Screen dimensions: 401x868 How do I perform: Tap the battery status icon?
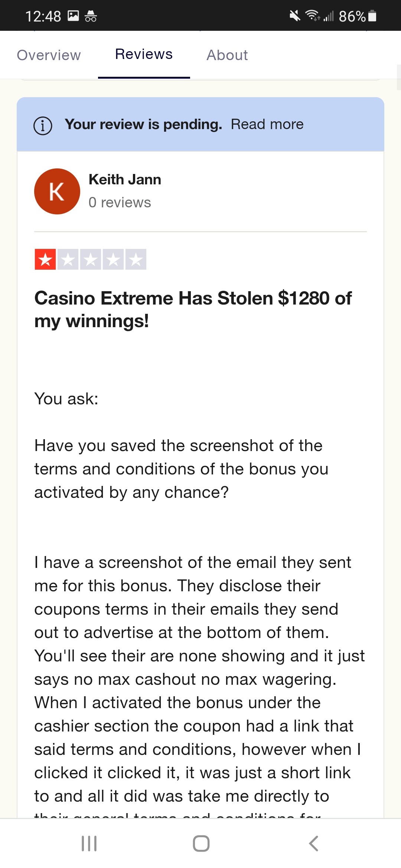coord(372,16)
